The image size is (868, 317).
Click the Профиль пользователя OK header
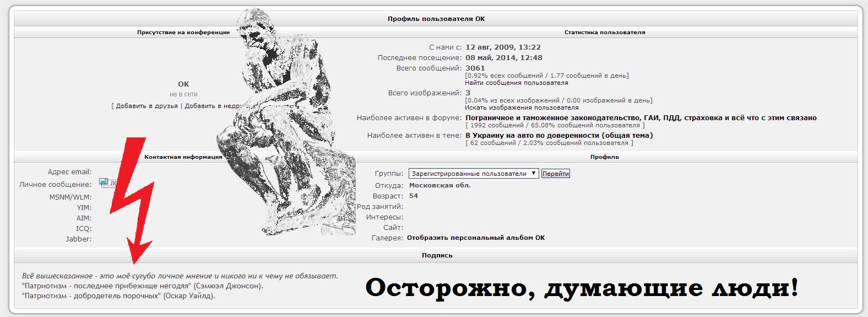click(x=436, y=19)
